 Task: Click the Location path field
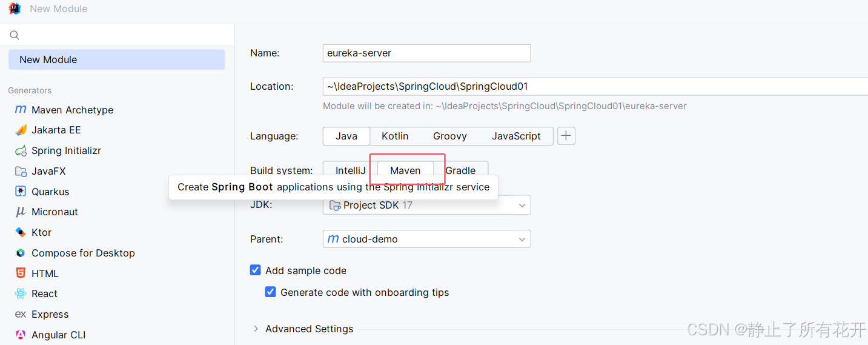(x=595, y=86)
